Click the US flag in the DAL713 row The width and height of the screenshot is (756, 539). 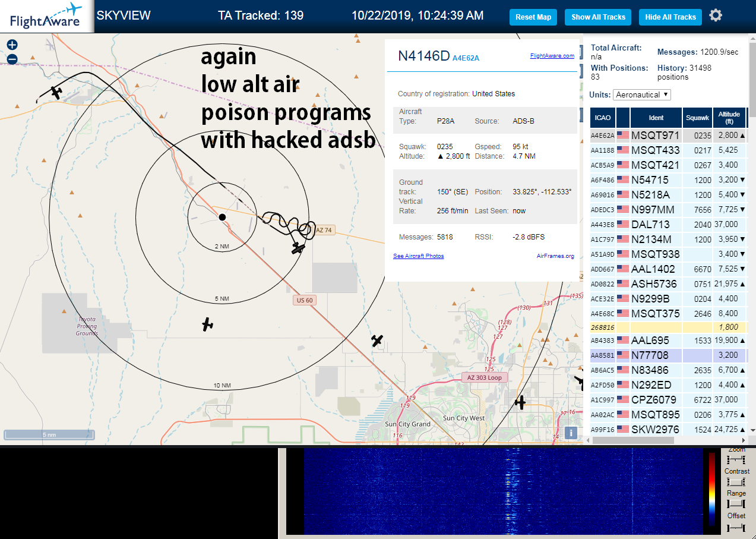click(623, 225)
